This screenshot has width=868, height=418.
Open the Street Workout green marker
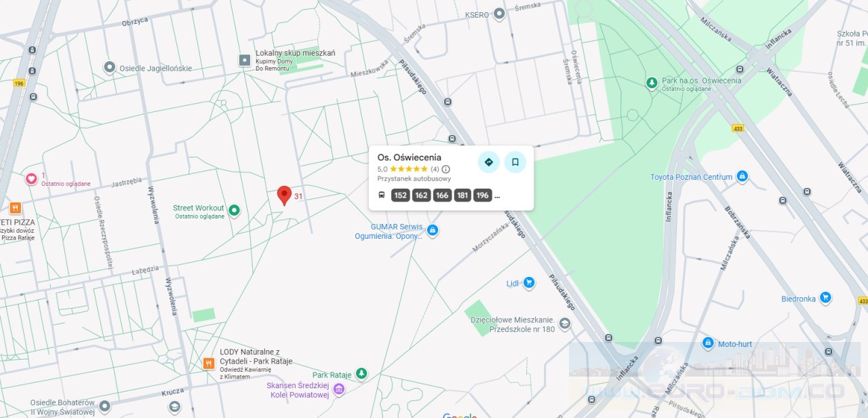tap(234, 210)
